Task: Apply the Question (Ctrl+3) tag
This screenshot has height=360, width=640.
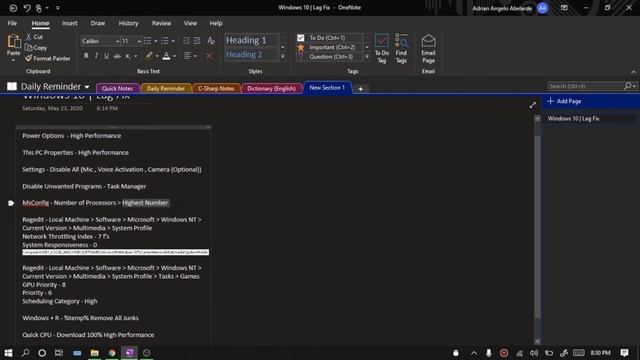Action: (x=331, y=57)
